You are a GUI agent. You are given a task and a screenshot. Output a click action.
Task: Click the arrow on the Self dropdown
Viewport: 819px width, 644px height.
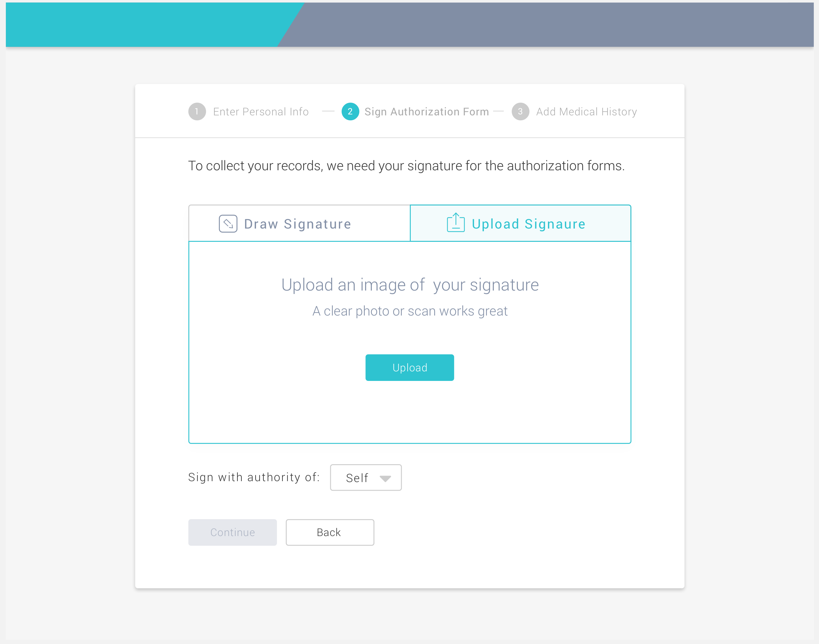pyautogui.click(x=385, y=478)
